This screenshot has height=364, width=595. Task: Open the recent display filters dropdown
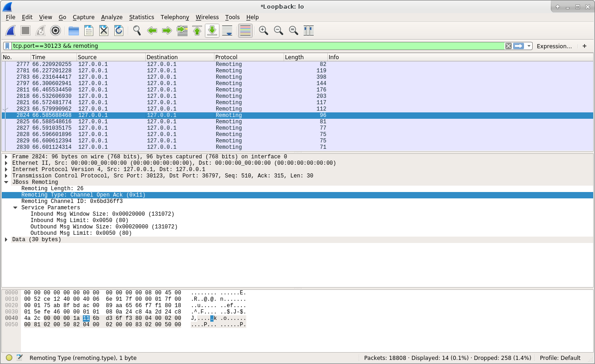point(529,46)
